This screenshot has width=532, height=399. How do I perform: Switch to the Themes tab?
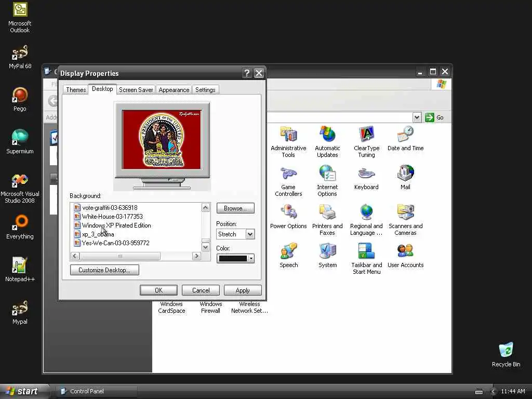pyautogui.click(x=76, y=90)
